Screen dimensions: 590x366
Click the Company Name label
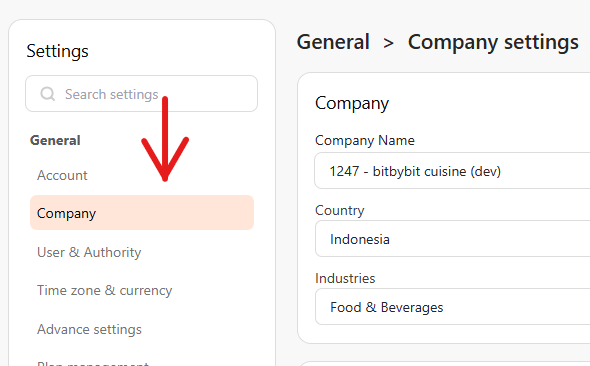(365, 140)
